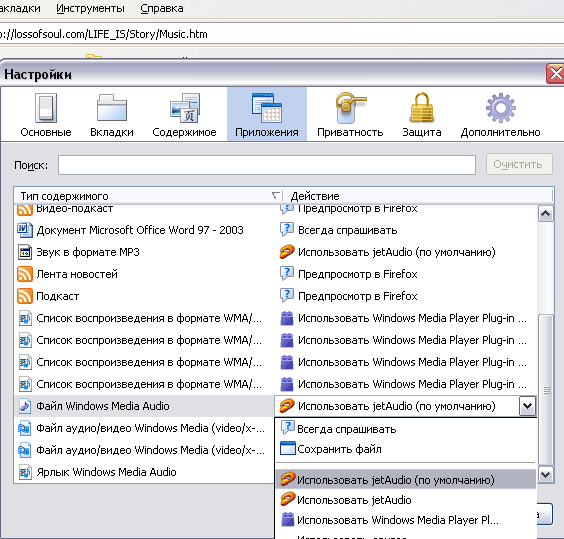Click the question icon beside Word document action
Screen dimensions: 564x539
pos(287,230)
